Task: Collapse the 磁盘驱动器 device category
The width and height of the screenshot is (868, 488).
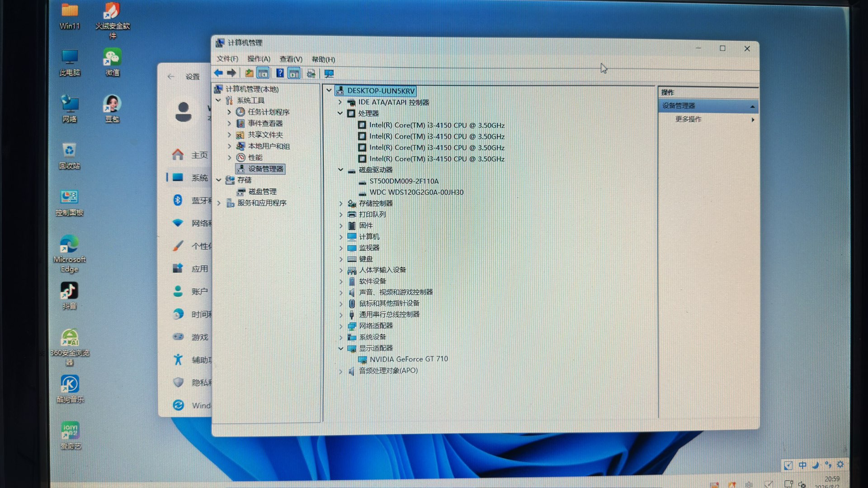Action: point(340,169)
